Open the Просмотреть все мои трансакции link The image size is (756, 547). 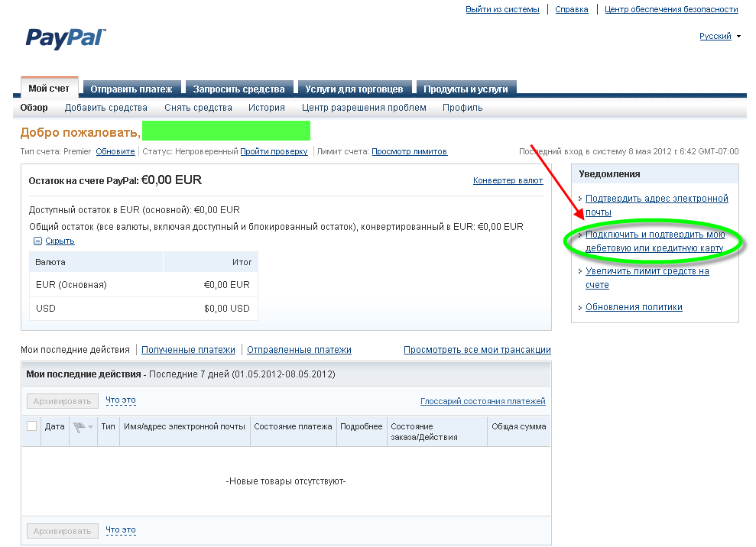(477, 350)
